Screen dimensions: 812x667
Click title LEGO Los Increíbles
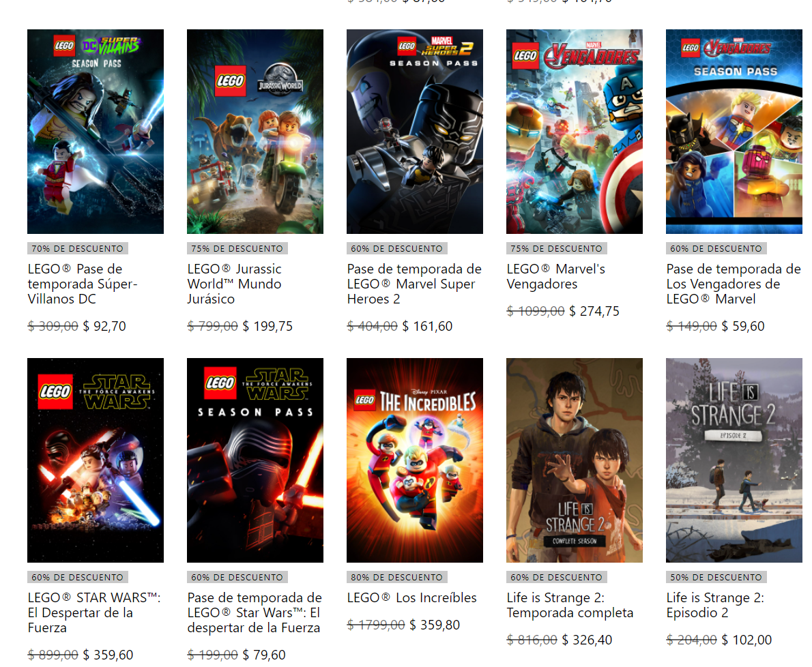pyautogui.click(x=411, y=597)
